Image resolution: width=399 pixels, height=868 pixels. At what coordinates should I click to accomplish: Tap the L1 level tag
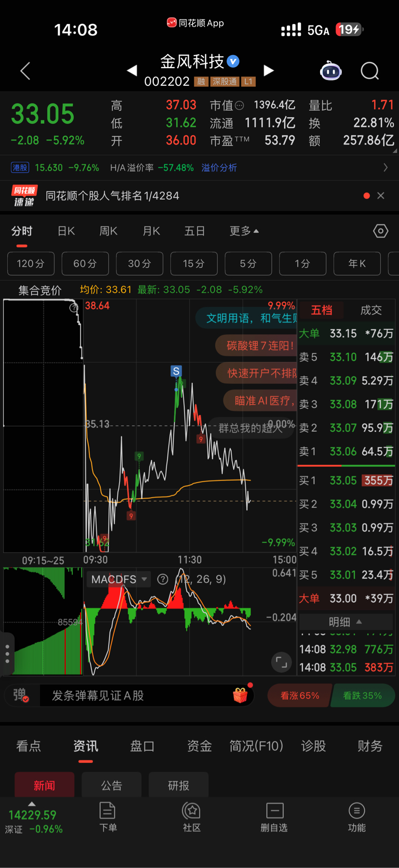click(248, 82)
